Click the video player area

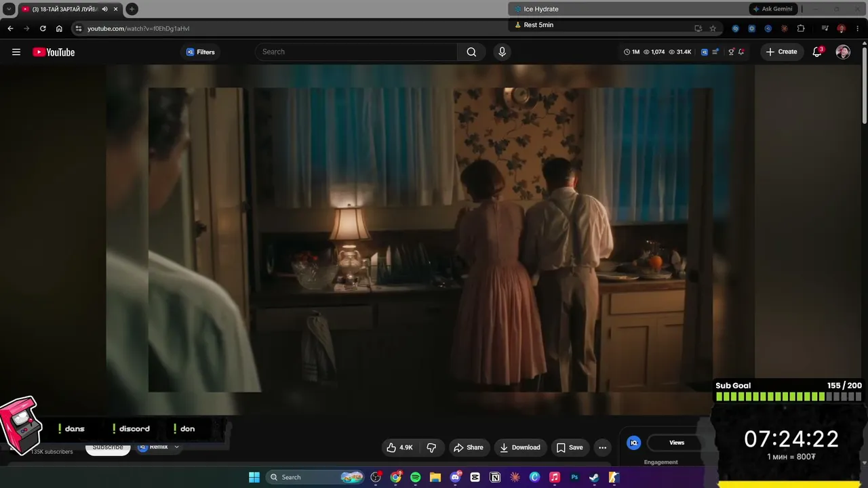click(430, 239)
